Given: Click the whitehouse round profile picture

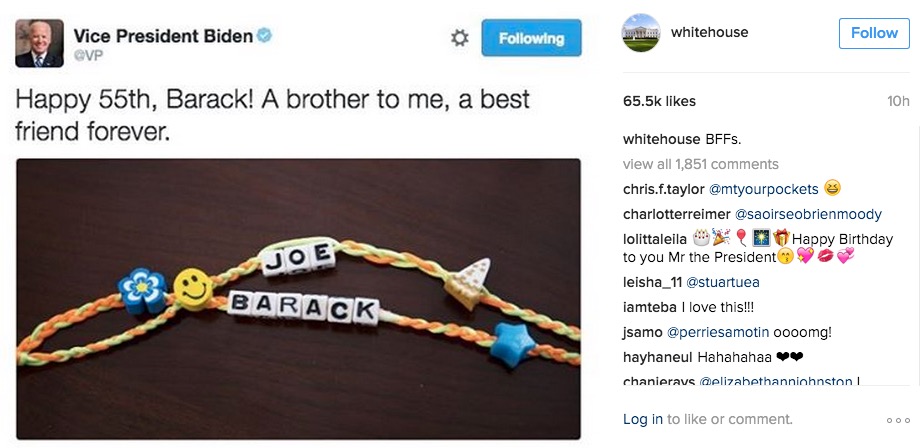Looking at the screenshot, I should click(641, 33).
